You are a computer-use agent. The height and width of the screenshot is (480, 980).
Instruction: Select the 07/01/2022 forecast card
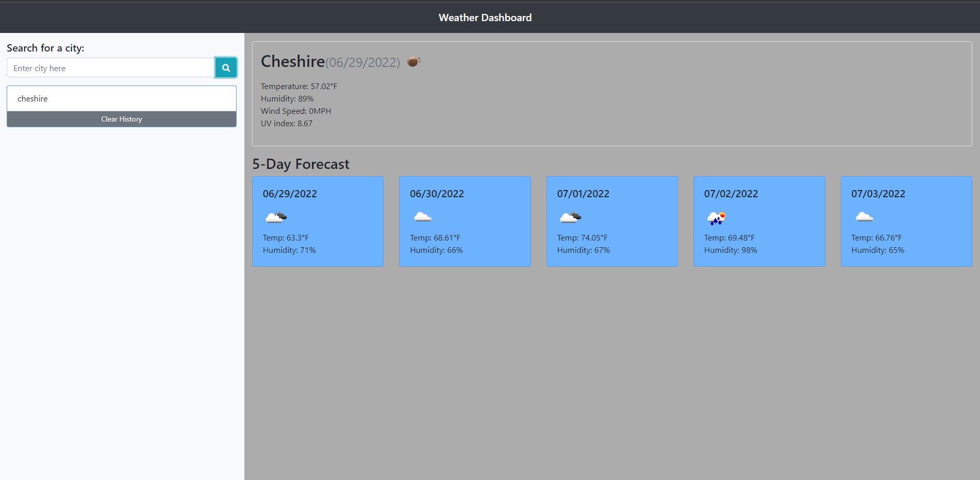point(612,221)
